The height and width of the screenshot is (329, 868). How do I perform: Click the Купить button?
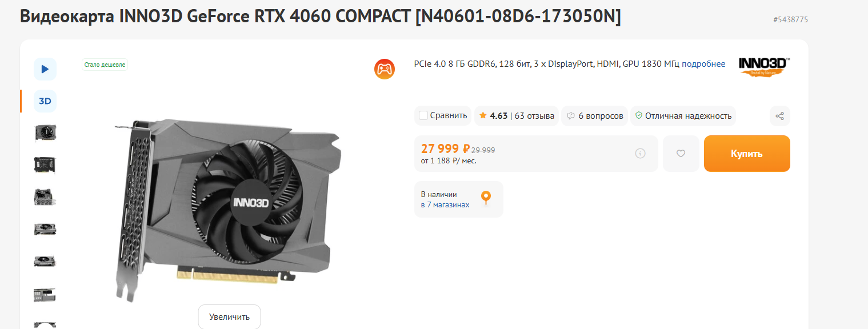746,154
